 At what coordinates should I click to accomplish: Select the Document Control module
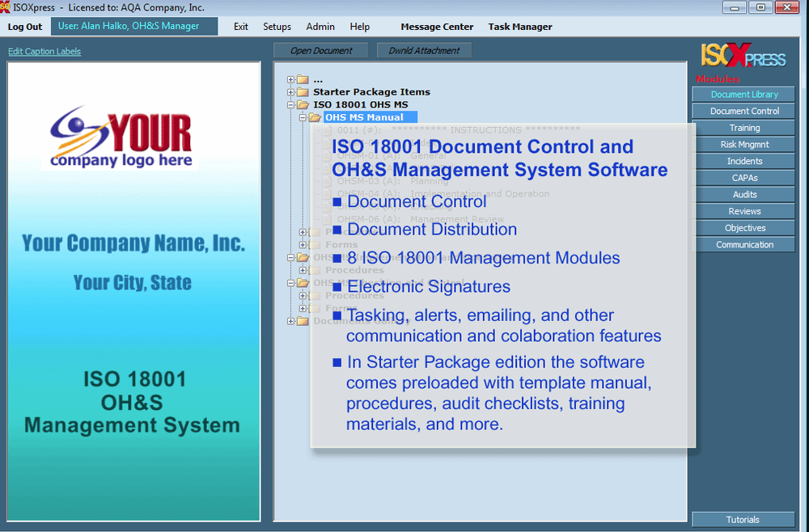743,111
